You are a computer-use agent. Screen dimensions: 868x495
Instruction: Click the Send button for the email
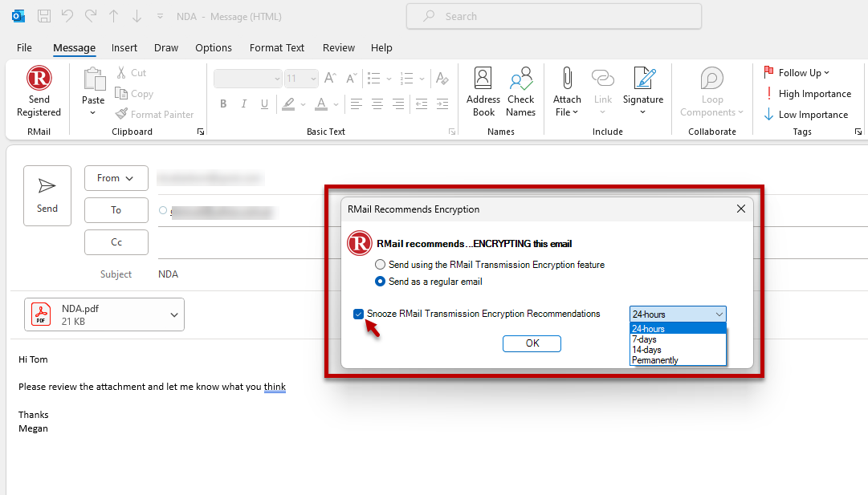pos(47,195)
